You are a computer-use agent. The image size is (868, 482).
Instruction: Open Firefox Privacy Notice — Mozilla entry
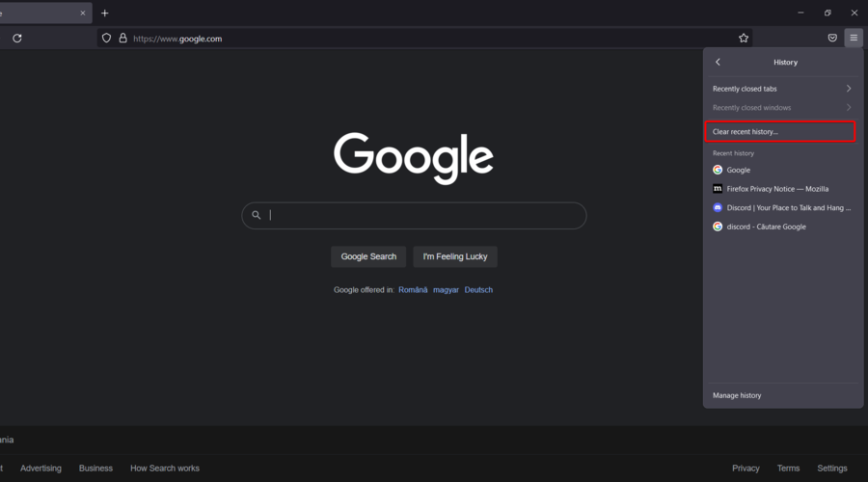click(781, 189)
